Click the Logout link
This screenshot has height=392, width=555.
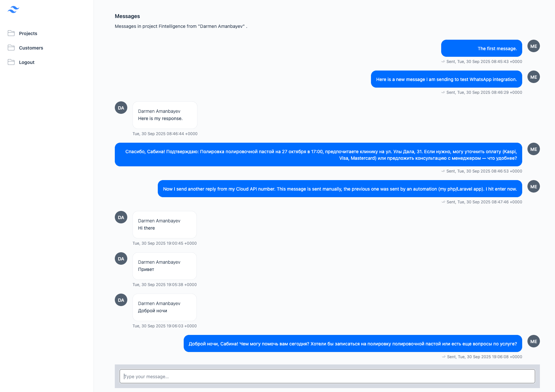[x=27, y=62]
